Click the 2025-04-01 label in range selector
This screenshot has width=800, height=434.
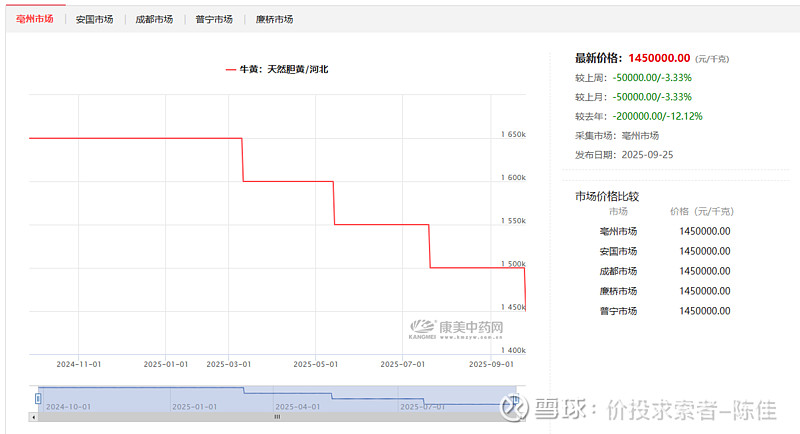coord(297,406)
